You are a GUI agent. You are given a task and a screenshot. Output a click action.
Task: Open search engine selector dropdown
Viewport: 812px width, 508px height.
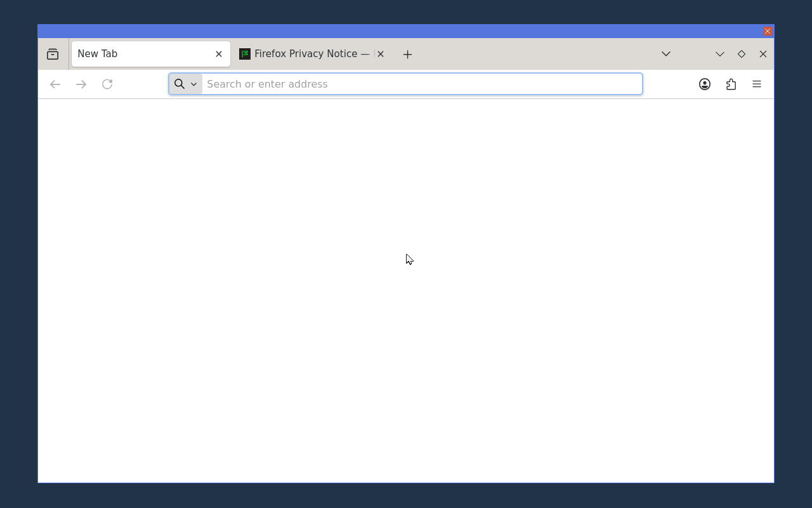click(x=186, y=84)
